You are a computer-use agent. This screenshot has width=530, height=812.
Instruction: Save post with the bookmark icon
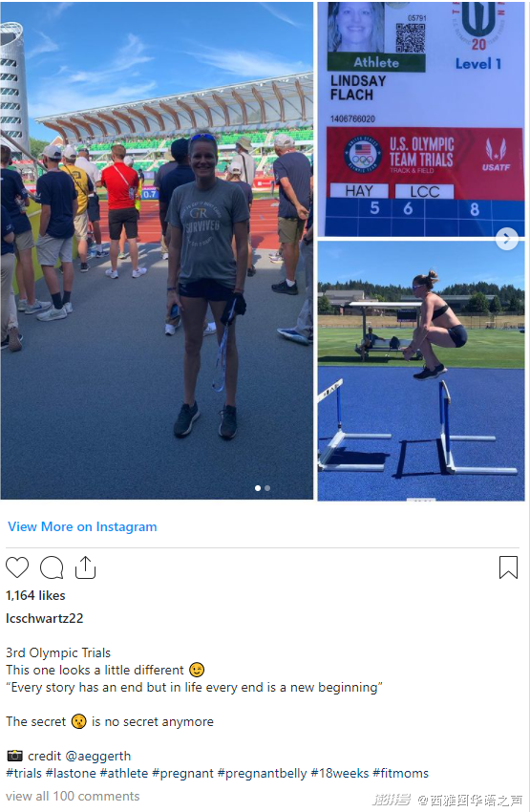tap(508, 567)
